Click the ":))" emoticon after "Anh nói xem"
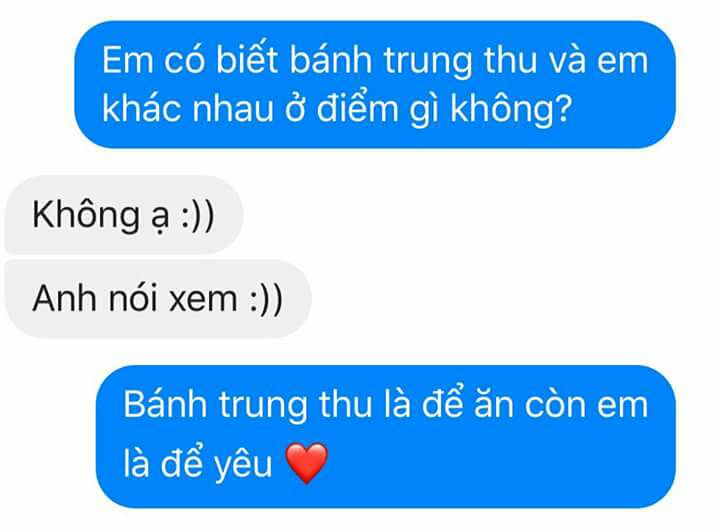This screenshot has height=532, width=720. [266, 300]
